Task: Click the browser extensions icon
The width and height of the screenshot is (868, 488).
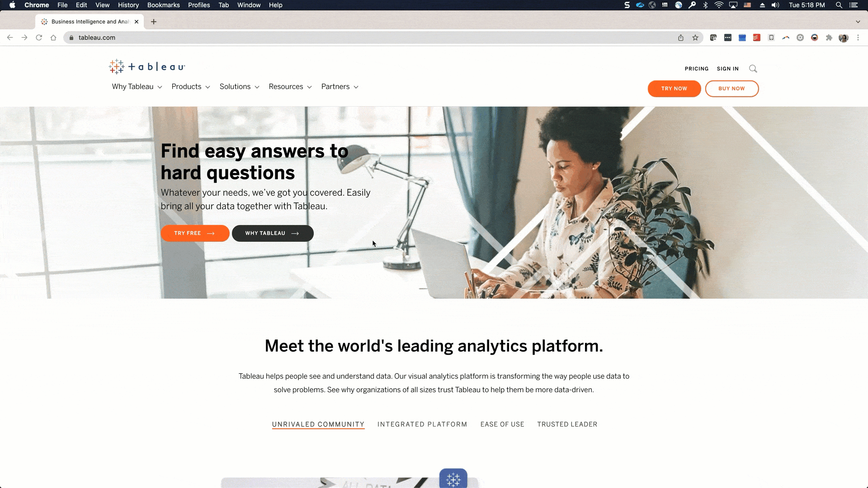Action: (829, 38)
